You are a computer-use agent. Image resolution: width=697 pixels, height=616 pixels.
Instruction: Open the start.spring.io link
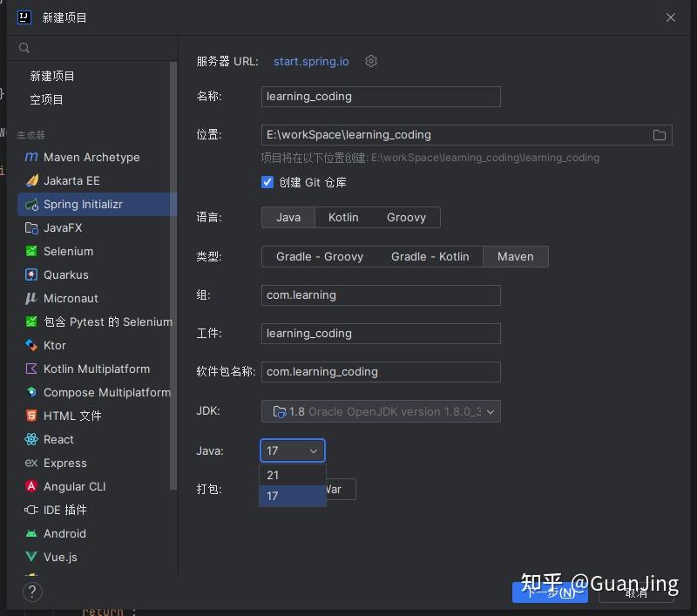point(311,61)
